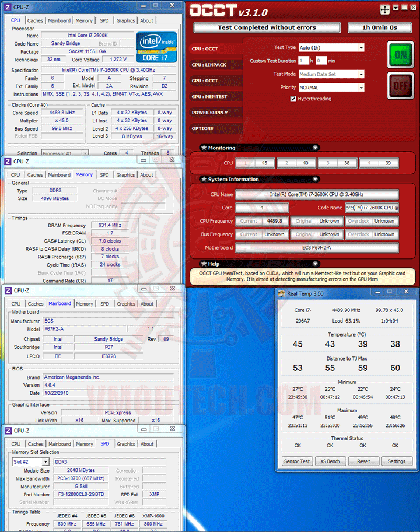Open Processor selection dropdown in CPU-Z

pos(85,153)
